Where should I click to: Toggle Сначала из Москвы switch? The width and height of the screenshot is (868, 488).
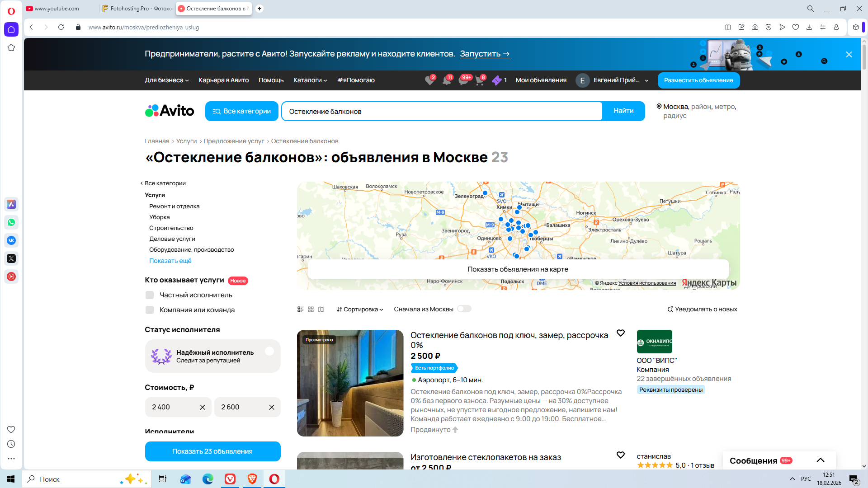point(464,309)
